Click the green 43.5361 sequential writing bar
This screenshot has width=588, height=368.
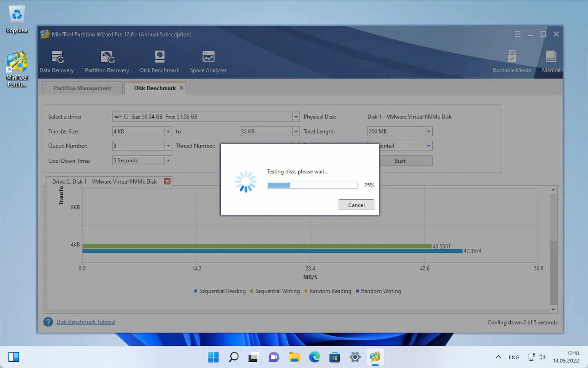(x=257, y=246)
